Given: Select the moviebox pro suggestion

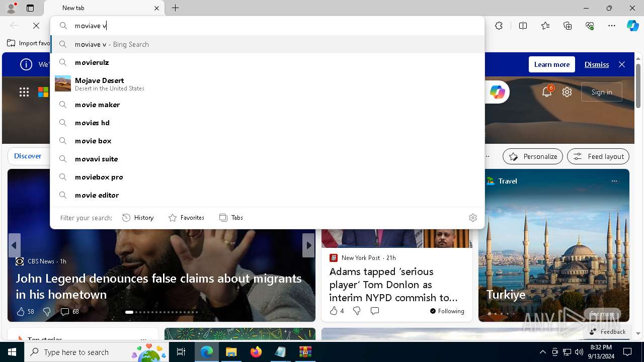Looking at the screenshot, I should click(267, 177).
